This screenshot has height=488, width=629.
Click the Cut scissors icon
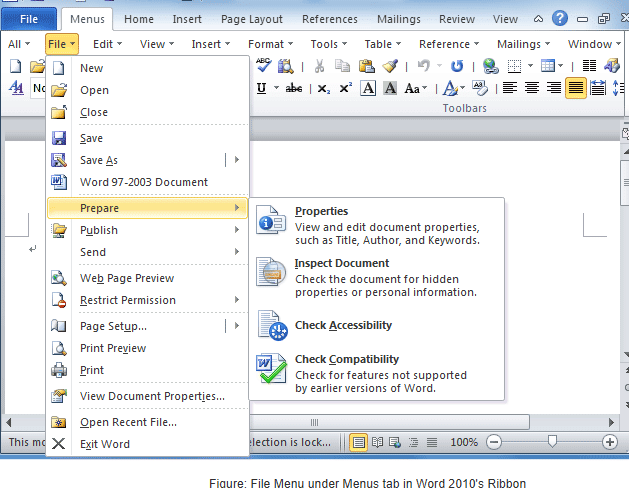coord(319,66)
